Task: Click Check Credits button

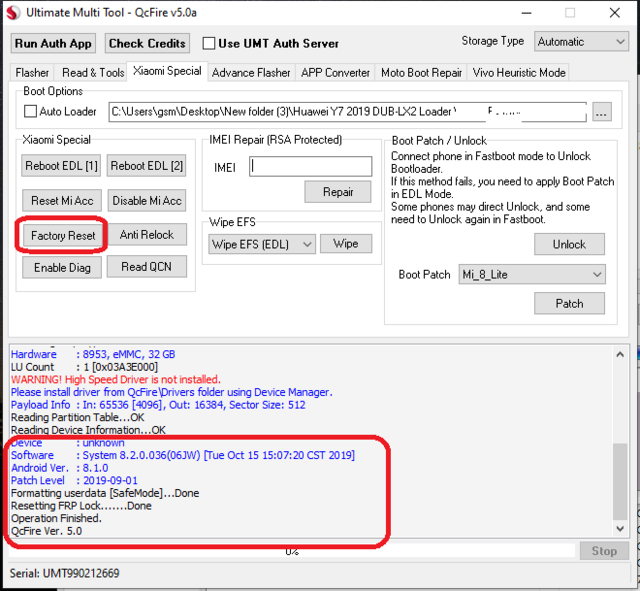Action: (x=147, y=43)
